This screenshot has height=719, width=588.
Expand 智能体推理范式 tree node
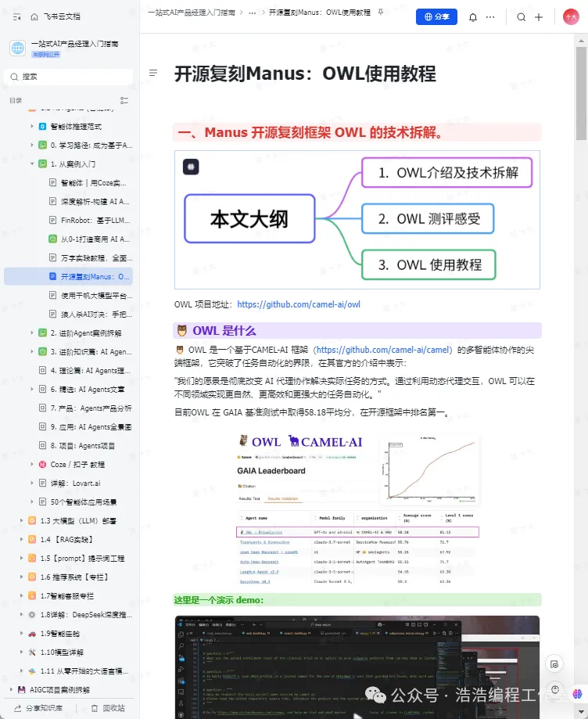[x=31, y=126]
